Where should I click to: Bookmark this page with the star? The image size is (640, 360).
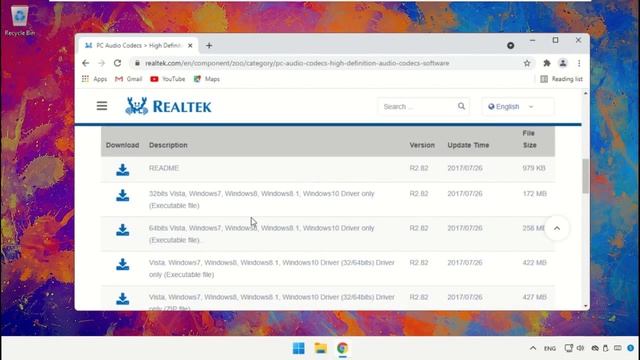[527, 63]
